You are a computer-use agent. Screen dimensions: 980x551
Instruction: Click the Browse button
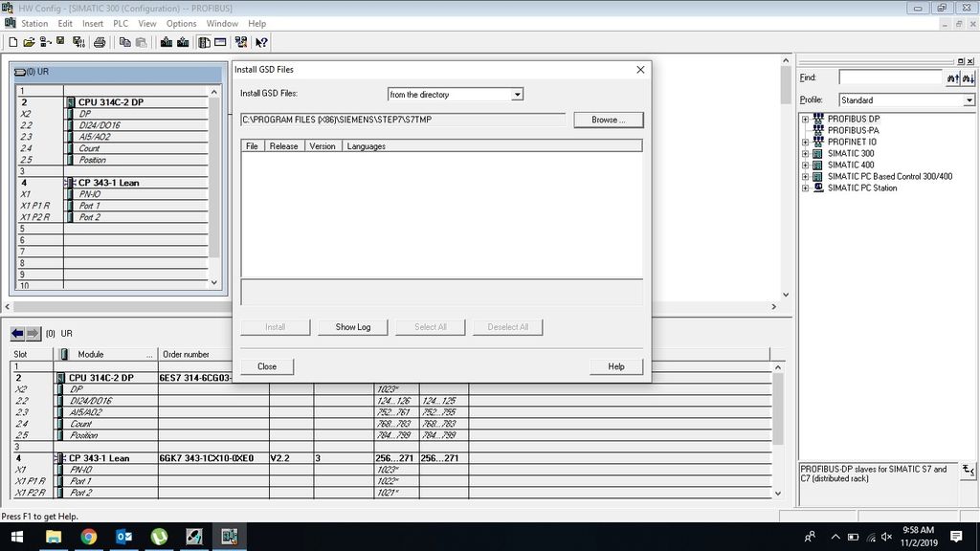[x=608, y=120]
